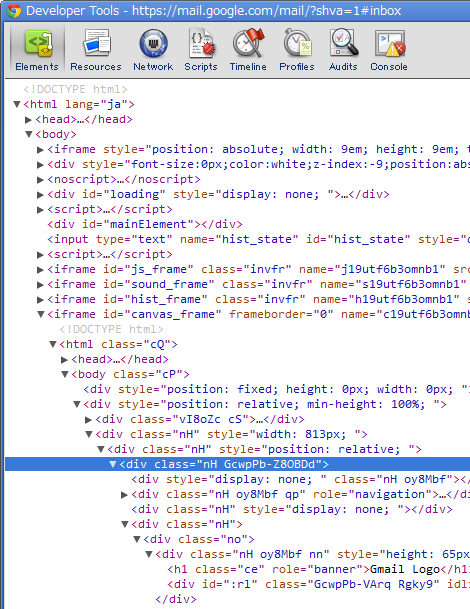Image resolution: width=470 pixels, height=609 pixels.
Task: Select the input name="hist_state" row
Action: coord(258,239)
